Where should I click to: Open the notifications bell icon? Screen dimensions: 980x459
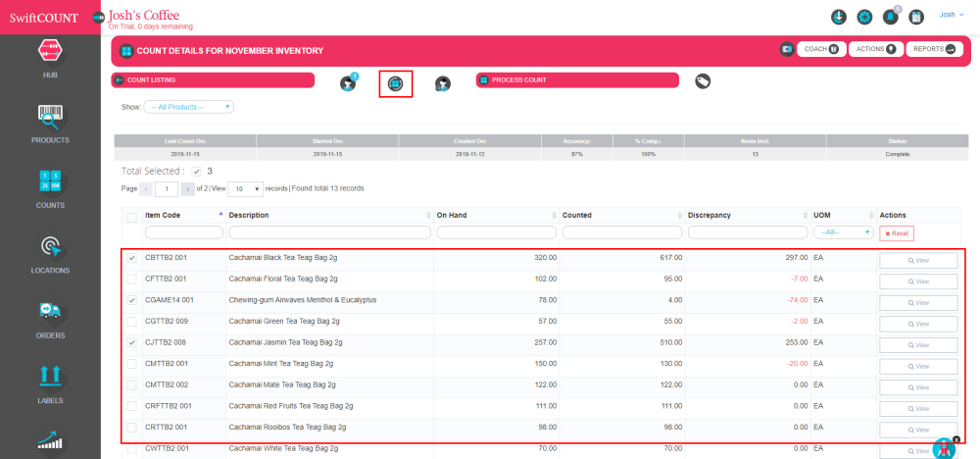[x=890, y=17]
